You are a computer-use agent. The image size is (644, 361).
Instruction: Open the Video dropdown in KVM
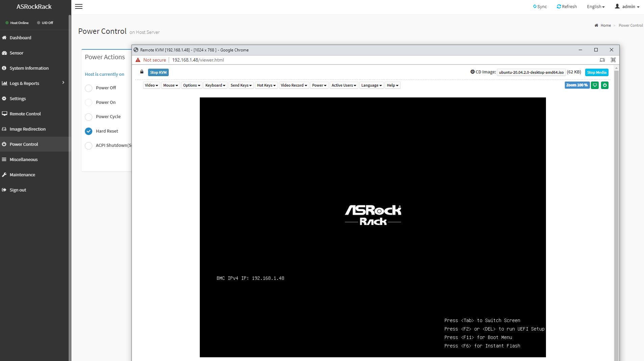point(151,85)
